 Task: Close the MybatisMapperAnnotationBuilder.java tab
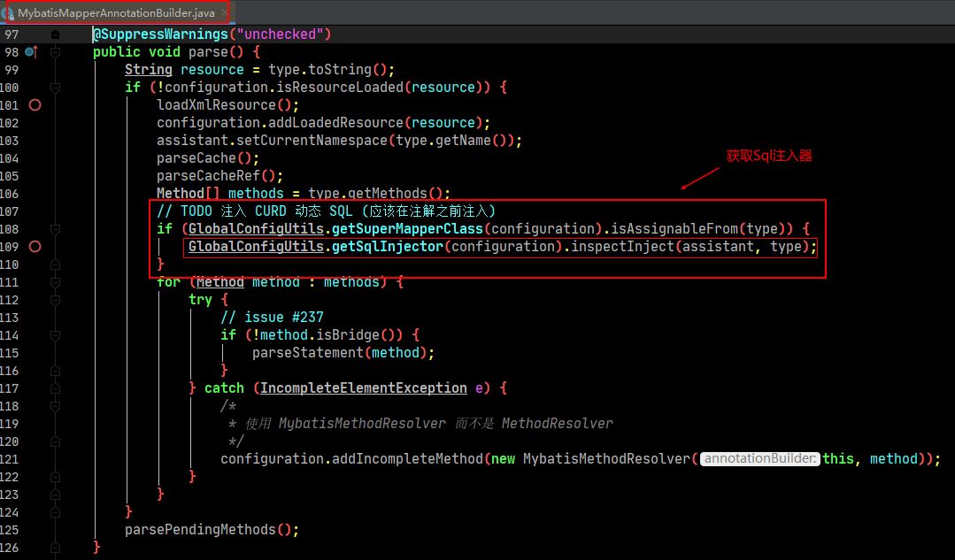coord(224,12)
